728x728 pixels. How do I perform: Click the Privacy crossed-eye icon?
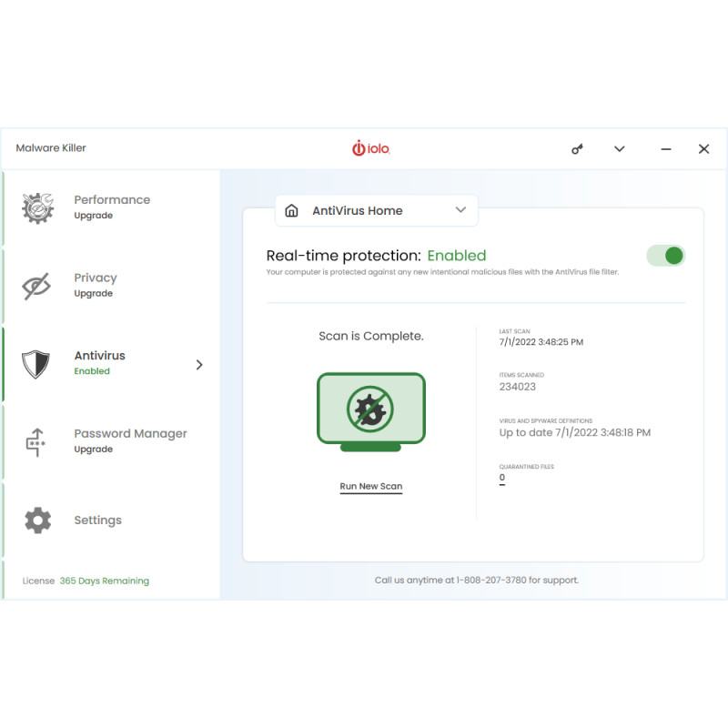point(36,286)
